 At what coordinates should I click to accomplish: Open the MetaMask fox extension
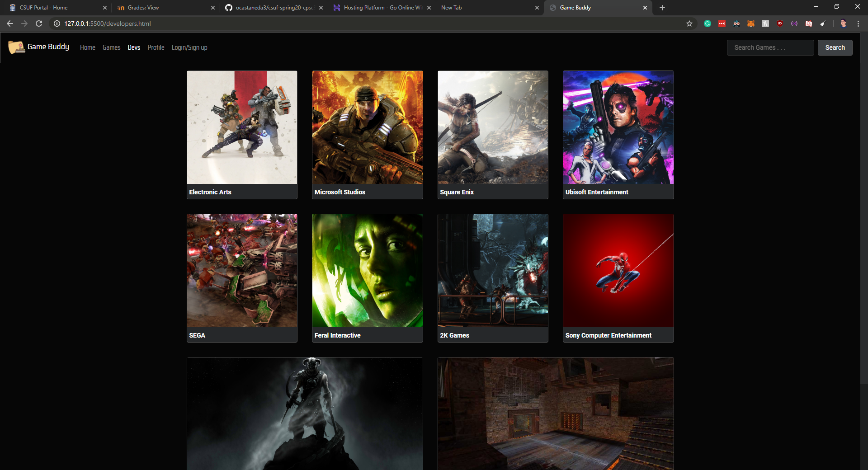point(751,23)
